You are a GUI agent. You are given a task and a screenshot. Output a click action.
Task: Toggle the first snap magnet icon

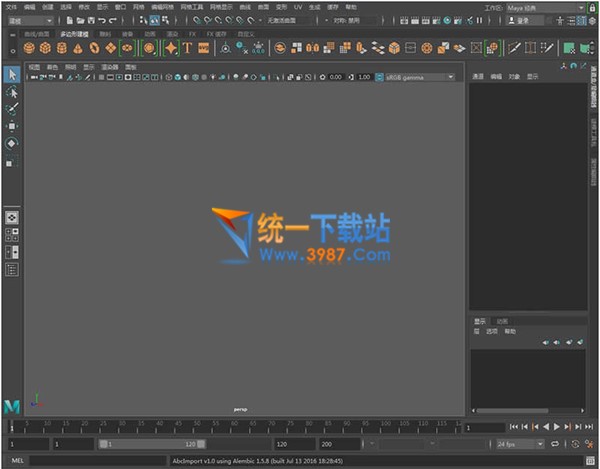(x=197, y=20)
